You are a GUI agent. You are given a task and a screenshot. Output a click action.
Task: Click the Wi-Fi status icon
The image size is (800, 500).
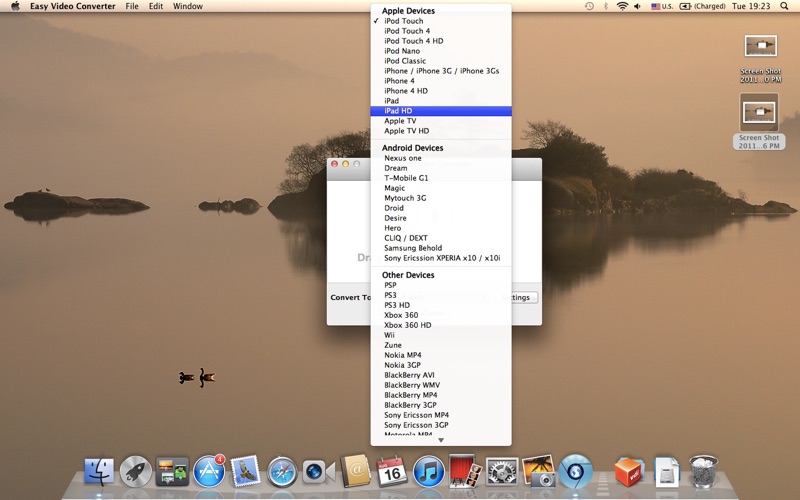click(622, 6)
